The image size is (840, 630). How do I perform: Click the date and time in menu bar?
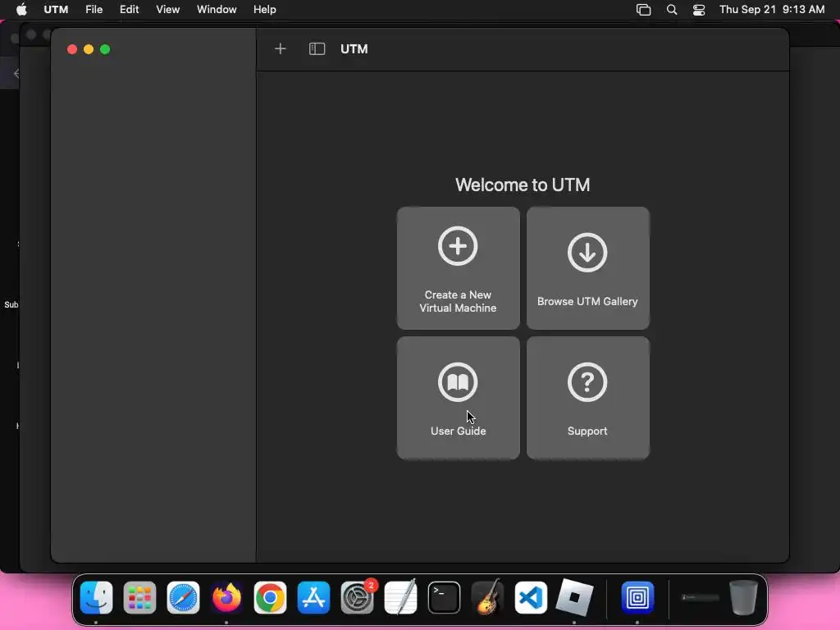[x=772, y=10]
